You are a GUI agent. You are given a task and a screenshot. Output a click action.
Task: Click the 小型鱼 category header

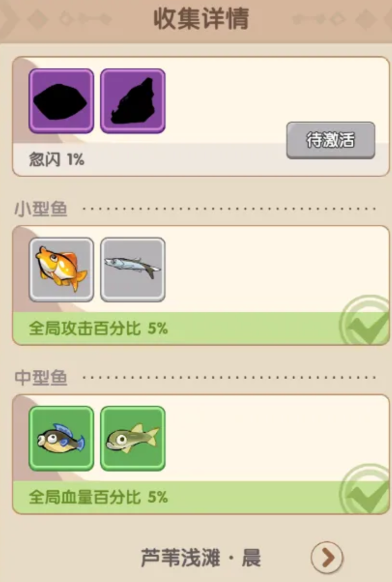(x=41, y=209)
